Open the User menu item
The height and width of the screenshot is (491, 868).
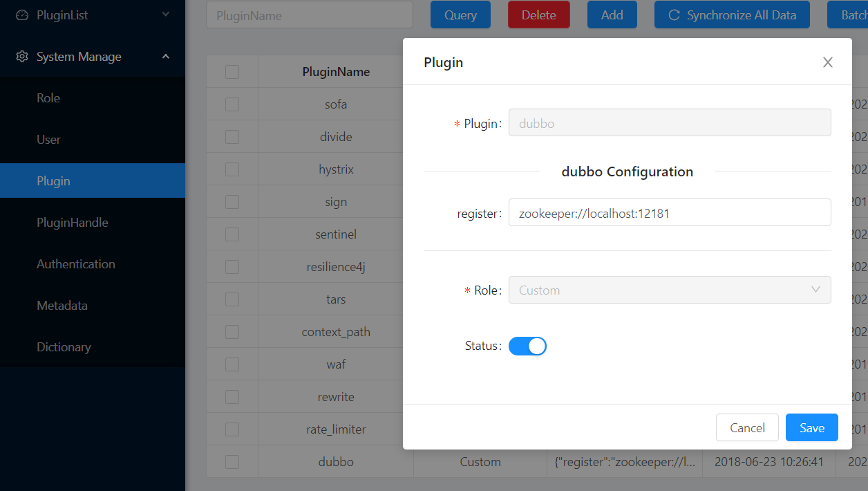(x=93, y=140)
